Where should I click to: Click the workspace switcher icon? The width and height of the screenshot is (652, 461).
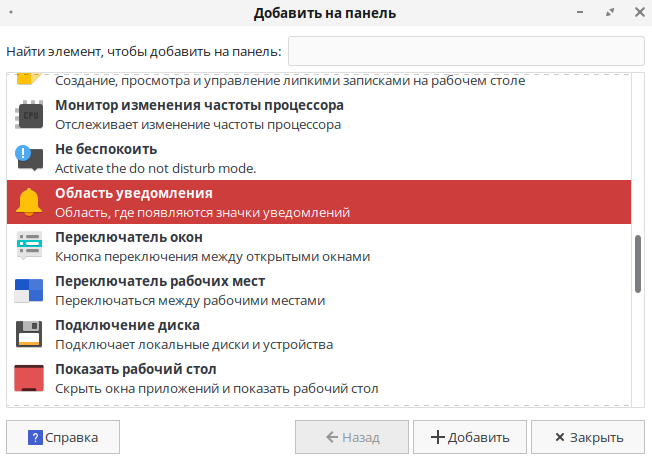tap(29, 290)
